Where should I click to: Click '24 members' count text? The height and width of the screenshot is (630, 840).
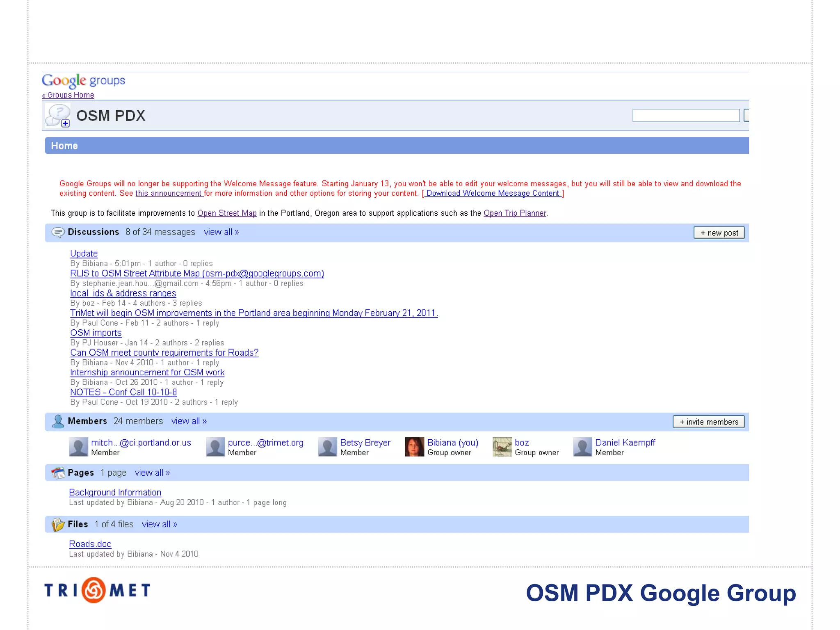138,421
